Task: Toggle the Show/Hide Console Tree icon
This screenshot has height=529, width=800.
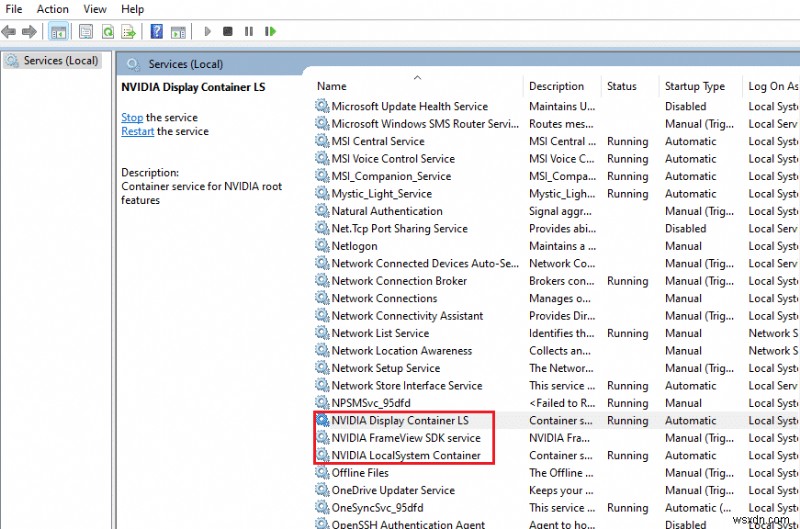Action: pos(58,32)
